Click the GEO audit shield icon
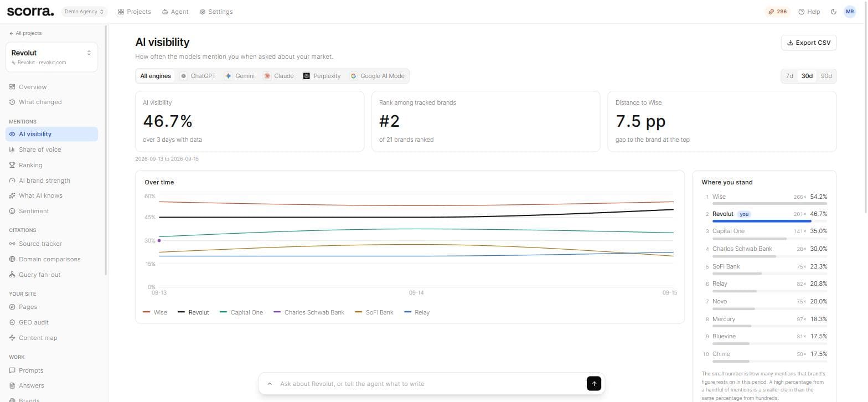The height and width of the screenshot is (402, 868). 13,322
